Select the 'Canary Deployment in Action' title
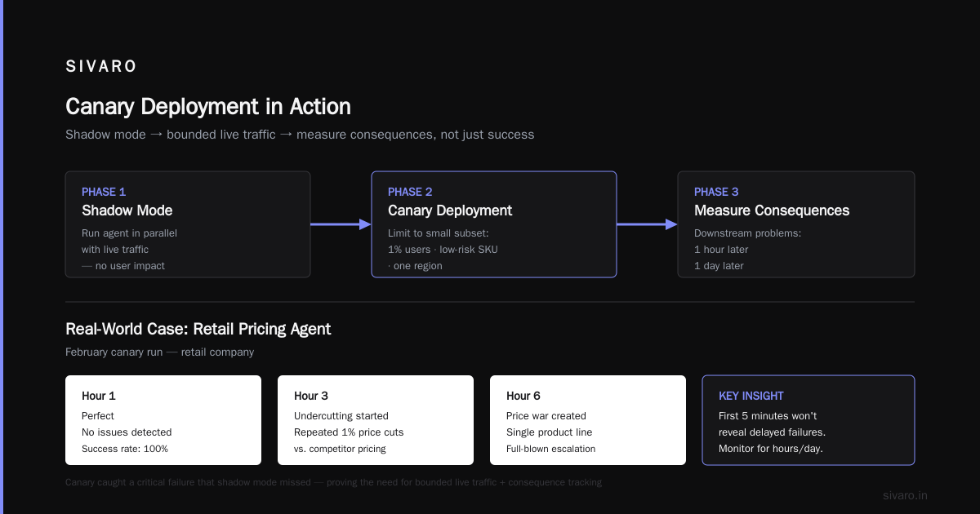 pyautogui.click(x=208, y=107)
